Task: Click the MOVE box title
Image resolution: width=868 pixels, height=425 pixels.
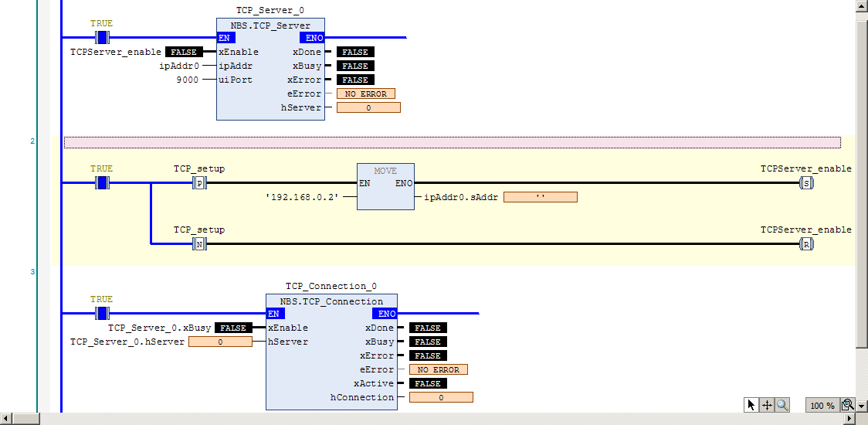Action: pos(385,171)
